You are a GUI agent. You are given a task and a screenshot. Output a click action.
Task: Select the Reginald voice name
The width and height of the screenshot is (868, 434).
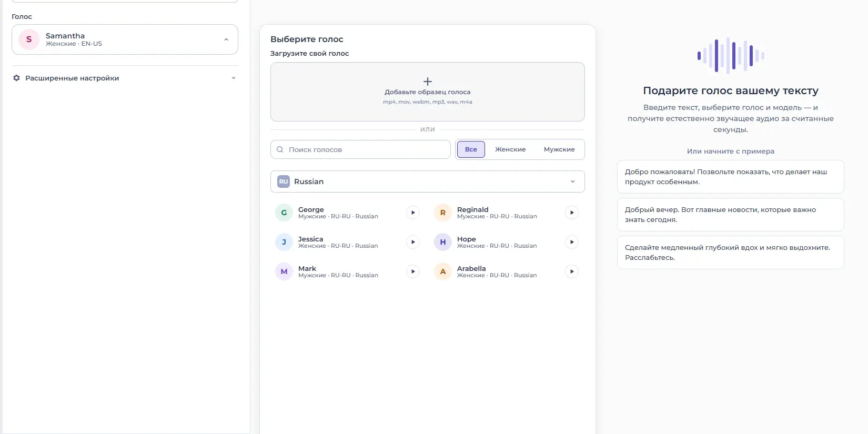click(x=473, y=209)
